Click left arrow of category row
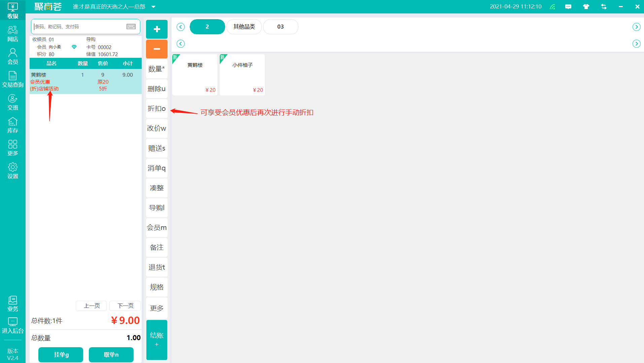The width and height of the screenshot is (644, 363). (x=181, y=27)
